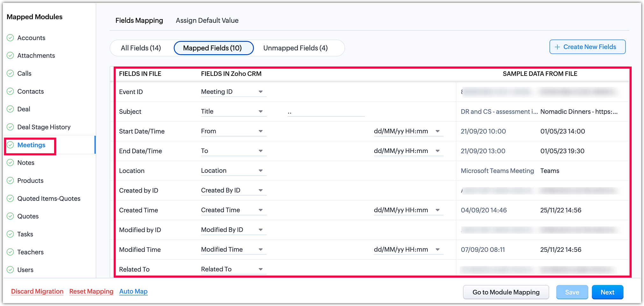Open the Fields Mapping tab
644x306 pixels.
139,21
